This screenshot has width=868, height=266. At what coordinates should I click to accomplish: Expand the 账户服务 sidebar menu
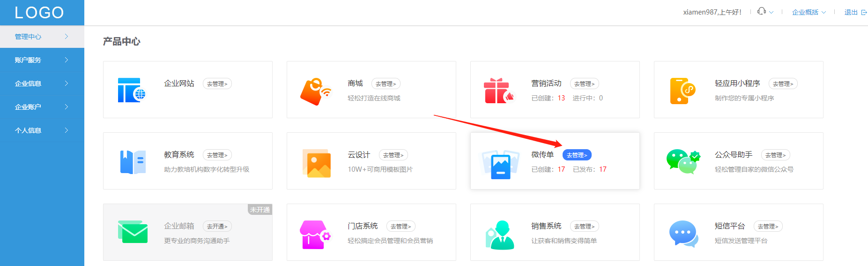(42, 60)
